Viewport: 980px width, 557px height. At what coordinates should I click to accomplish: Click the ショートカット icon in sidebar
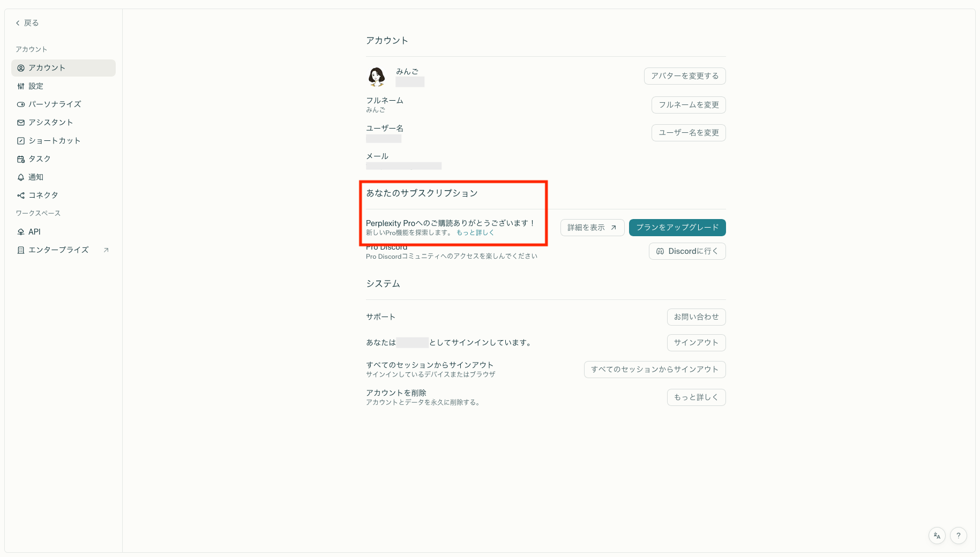[x=21, y=140]
